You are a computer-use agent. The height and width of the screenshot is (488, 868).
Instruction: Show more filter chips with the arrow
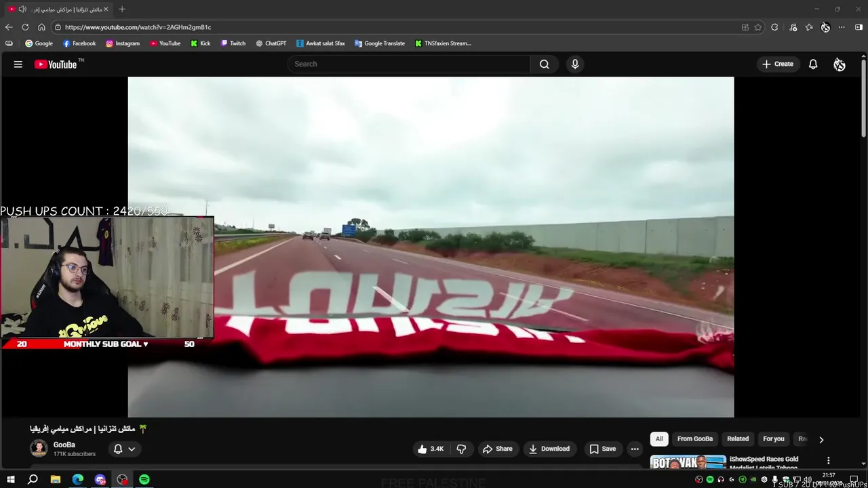[821, 439]
